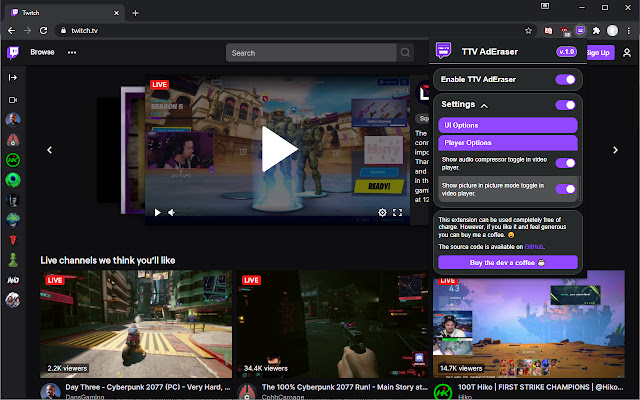The width and height of the screenshot is (640, 400).
Task: Click Buy the dev a coffee button
Action: pos(508,262)
